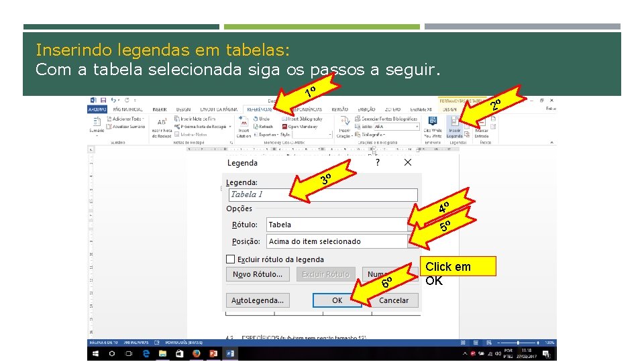Screen dimensions: 644x362
Task: Click Adicionar Texto in Sumário group
Action: [x=125, y=119]
